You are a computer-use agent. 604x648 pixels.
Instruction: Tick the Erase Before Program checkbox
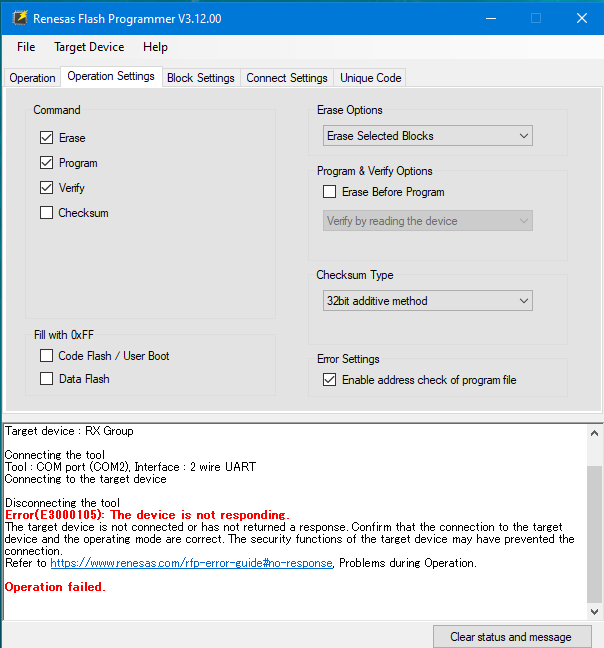tap(330, 192)
